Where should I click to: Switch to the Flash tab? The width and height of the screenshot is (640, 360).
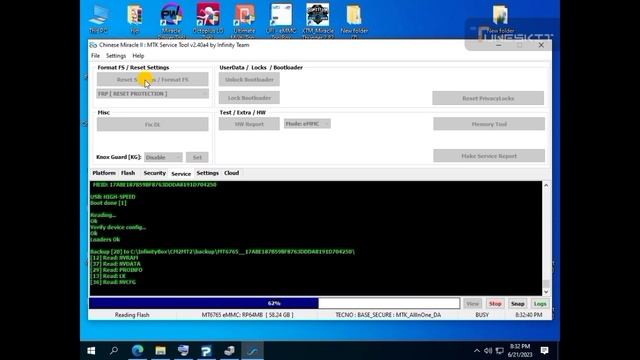[x=128, y=173]
